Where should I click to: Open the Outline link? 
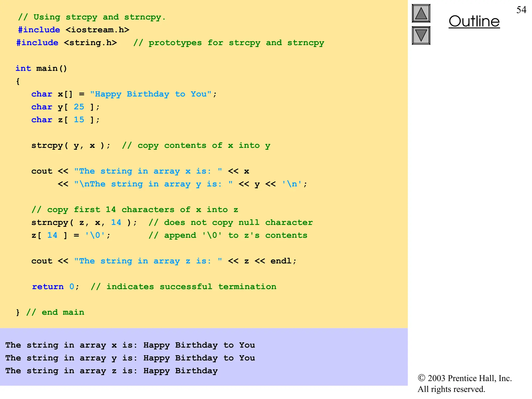click(474, 21)
